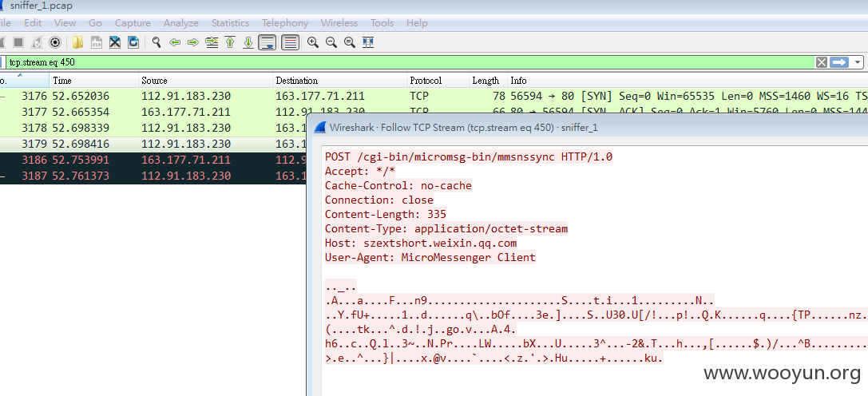Sort packets by Protocol column
Viewport: 868px width, 396px height.
[438, 81]
